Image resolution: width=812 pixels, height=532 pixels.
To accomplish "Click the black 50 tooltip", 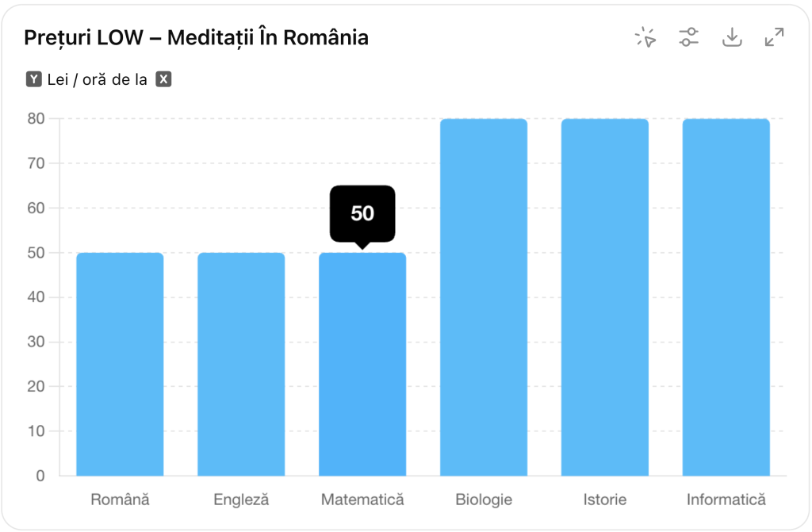I will click(362, 213).
